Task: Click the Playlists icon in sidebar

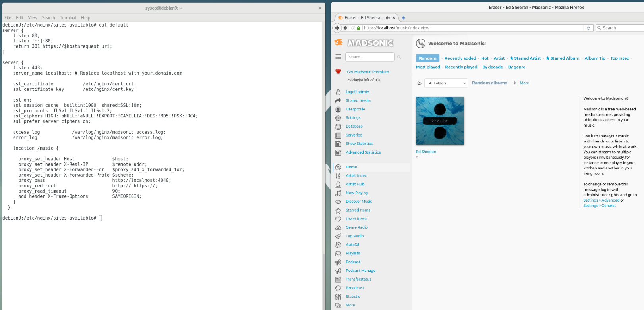Action: click(338, 253)
